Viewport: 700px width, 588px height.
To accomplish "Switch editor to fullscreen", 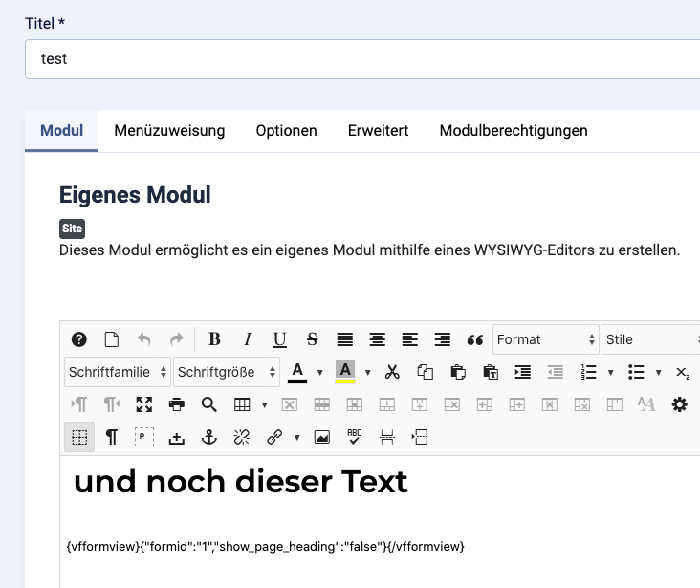I will [144, 404].
